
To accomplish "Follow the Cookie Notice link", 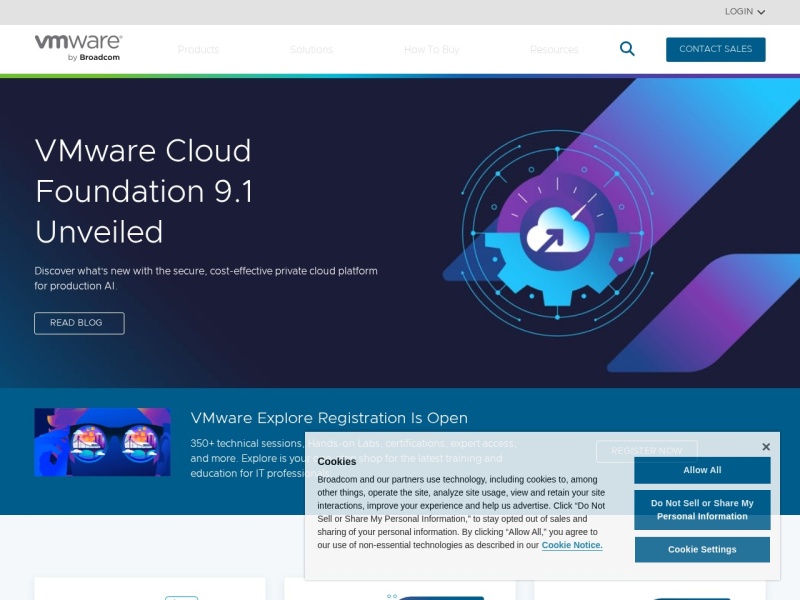I will 572,545.
